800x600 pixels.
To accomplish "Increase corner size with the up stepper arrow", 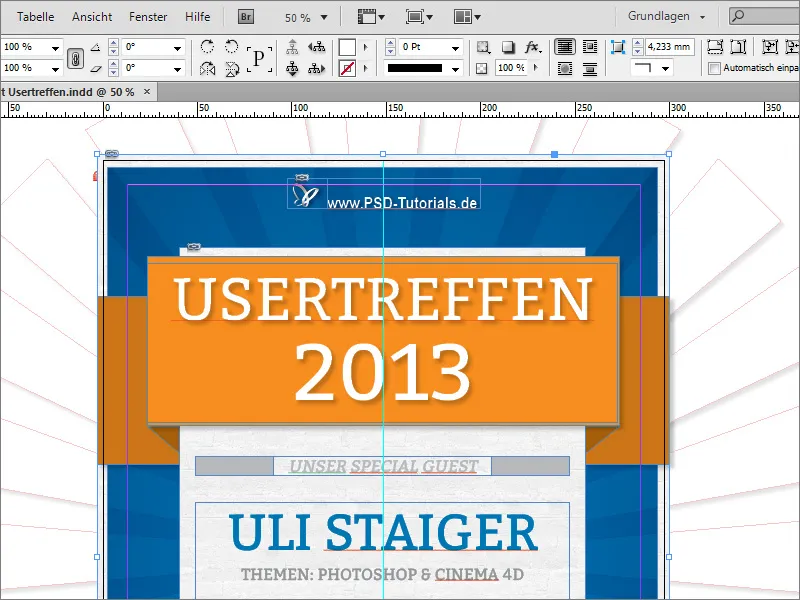I will (x=637, y=43).
